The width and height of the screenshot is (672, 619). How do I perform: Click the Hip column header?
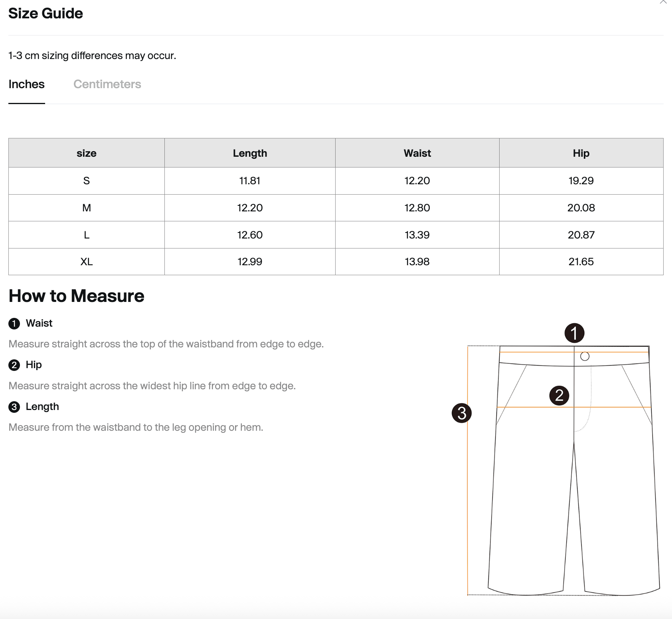[x=581, y=153]
